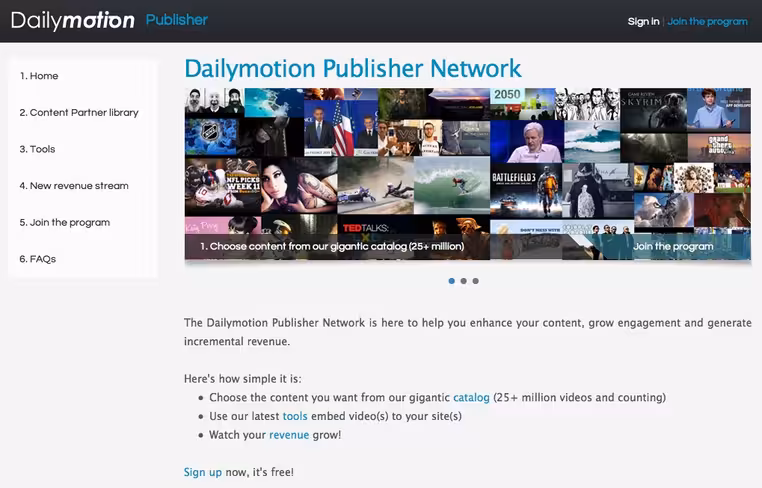This screenshot has height=488, width=762.
Task: Click the Battlefield 3 thumbnail
Action: click(x=526, y=190)
